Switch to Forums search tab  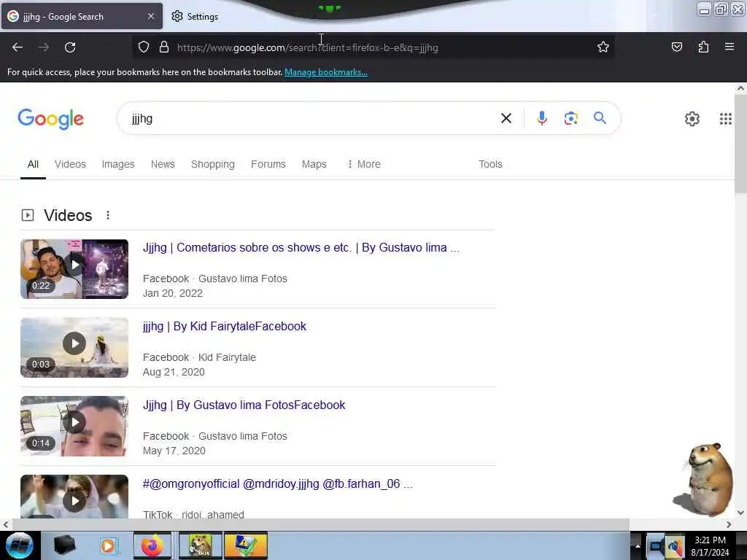pos(268,164)
